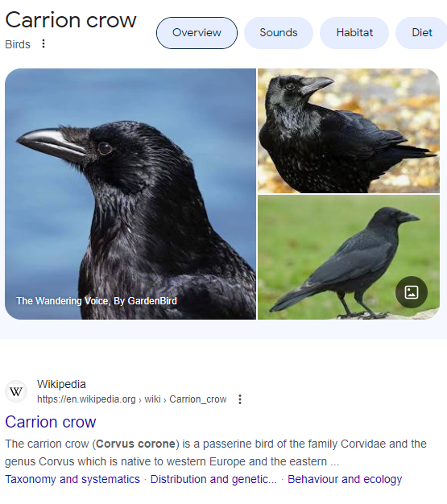Click the Birds category label
Viewport: 447px width, 504px height.
coord(18,44)
